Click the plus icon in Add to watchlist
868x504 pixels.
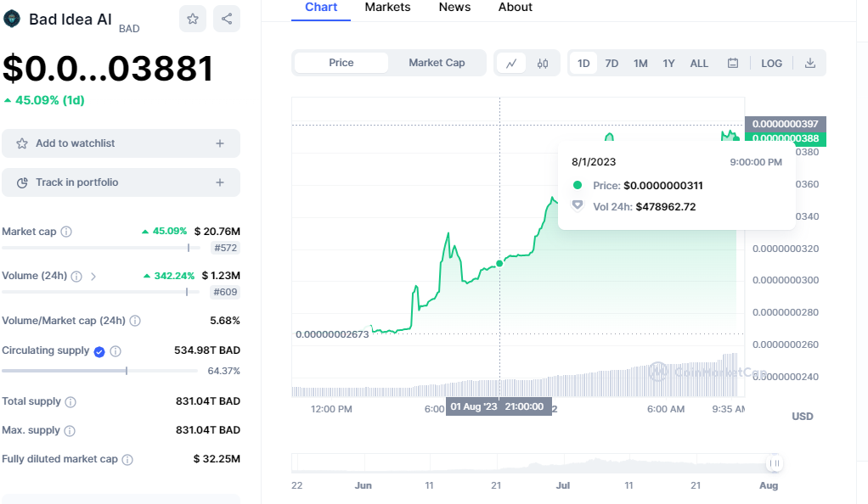[220, 143]
